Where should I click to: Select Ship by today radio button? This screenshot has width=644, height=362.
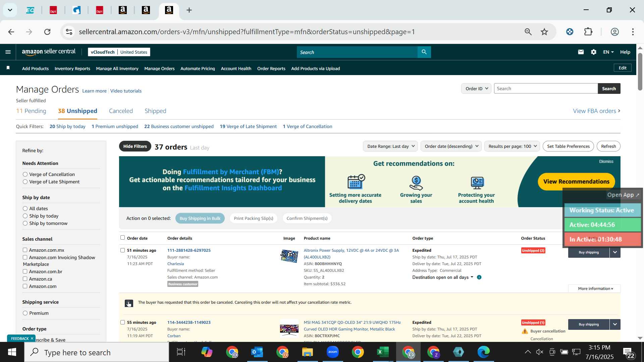(25, 216)
